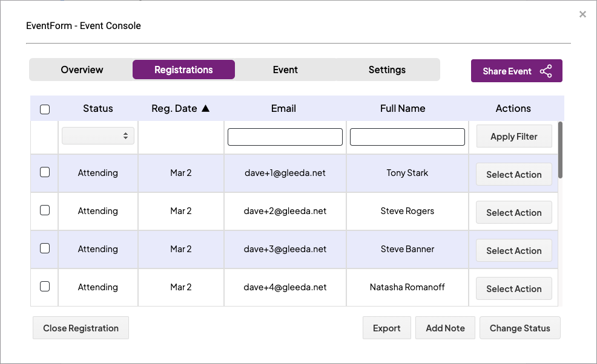Click the Full Name column header
Screen dimensions: 597x364
click(x=403, y=108)
